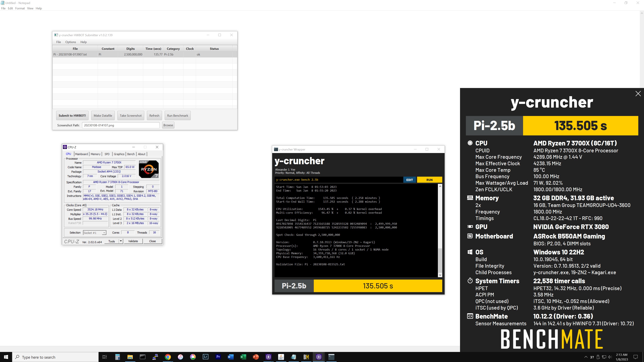Viewport: 644px width, 362px height.
Task: Open Notepad View menu
Action: [30, 8]
